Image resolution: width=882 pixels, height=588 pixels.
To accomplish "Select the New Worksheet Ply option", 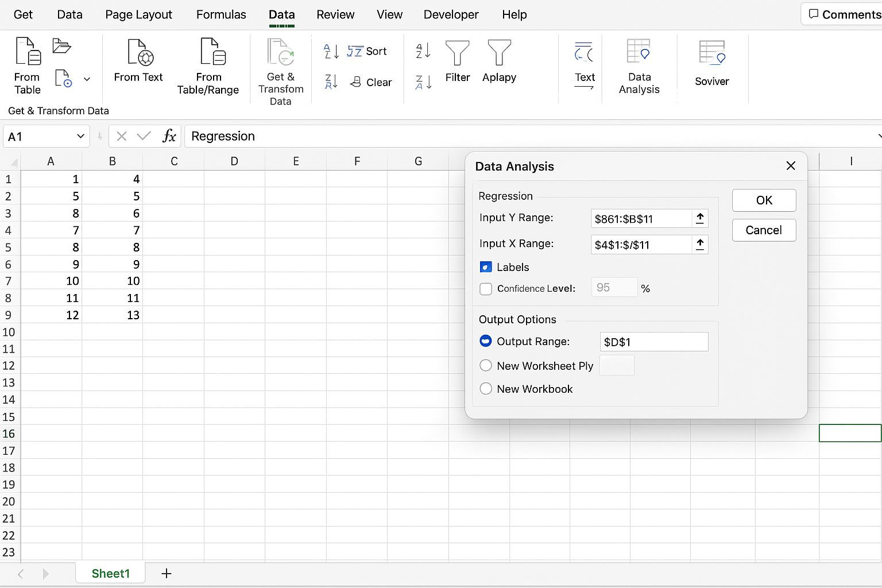I will pyautogui.click(x=486, y=366).
